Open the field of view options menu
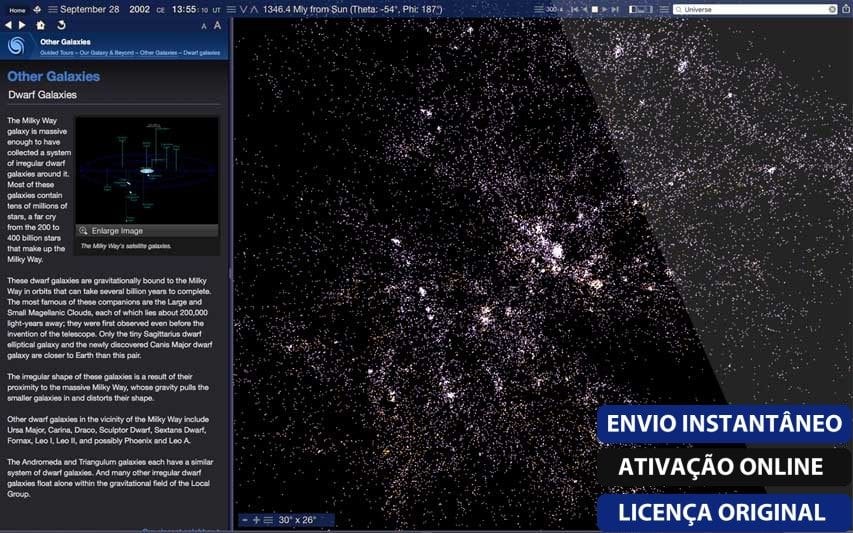The width and height of the screenshot is (853, 533). [268, 520]
